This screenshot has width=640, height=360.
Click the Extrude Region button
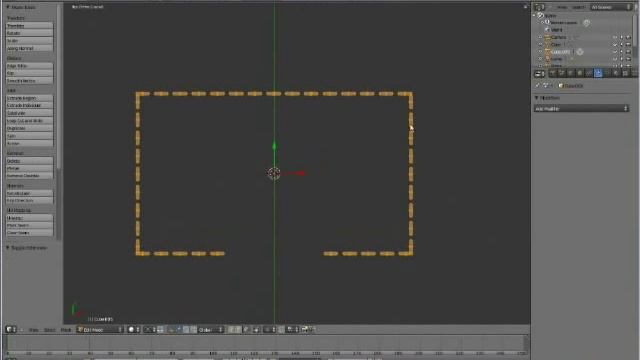(x=29, y=98)
